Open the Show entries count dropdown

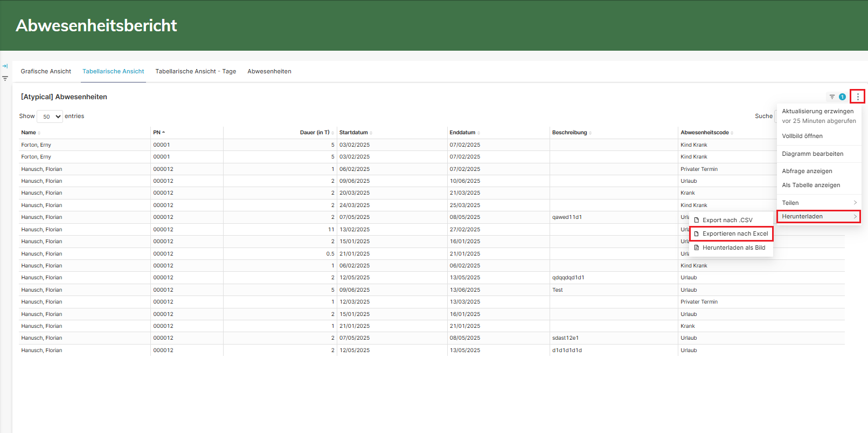50,116
